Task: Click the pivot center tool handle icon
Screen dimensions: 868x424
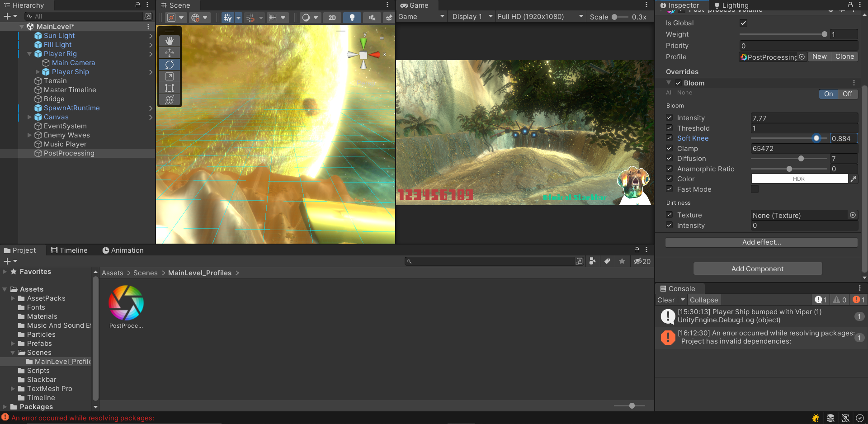Action: point(171,17)
